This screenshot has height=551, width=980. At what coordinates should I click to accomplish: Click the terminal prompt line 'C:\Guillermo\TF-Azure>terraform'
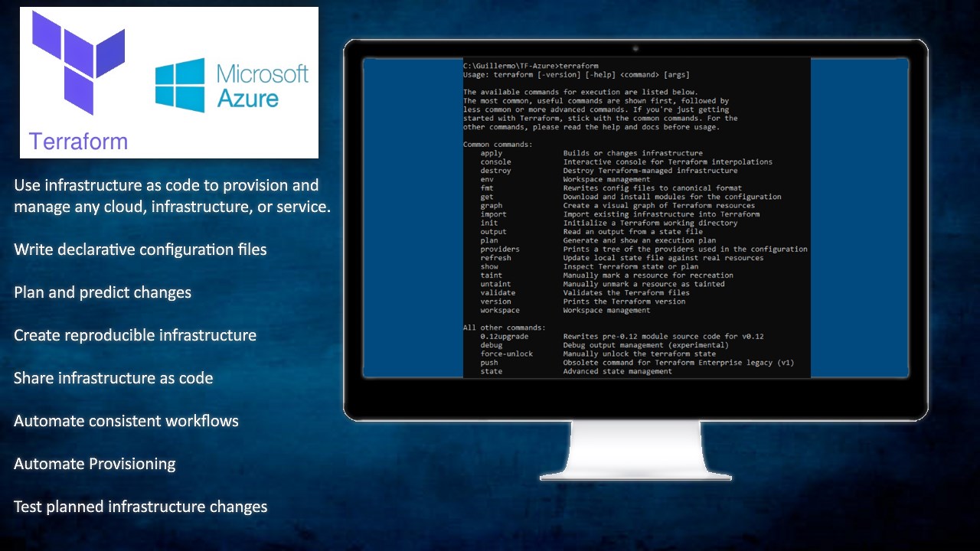point(531,66)
